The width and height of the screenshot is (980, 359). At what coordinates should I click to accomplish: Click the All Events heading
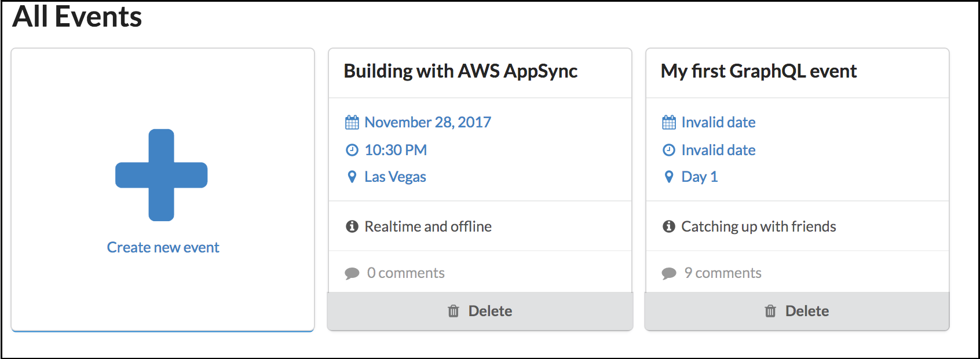[x=77, y=16]
